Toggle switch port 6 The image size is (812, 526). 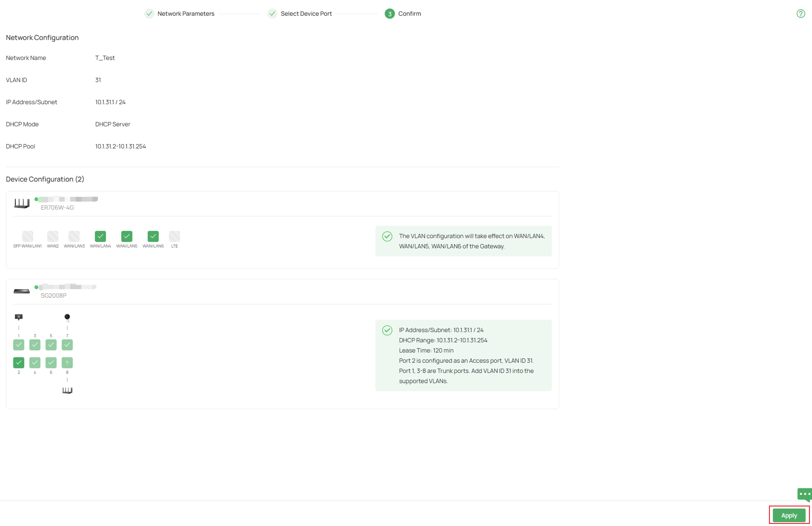[51, 362]
